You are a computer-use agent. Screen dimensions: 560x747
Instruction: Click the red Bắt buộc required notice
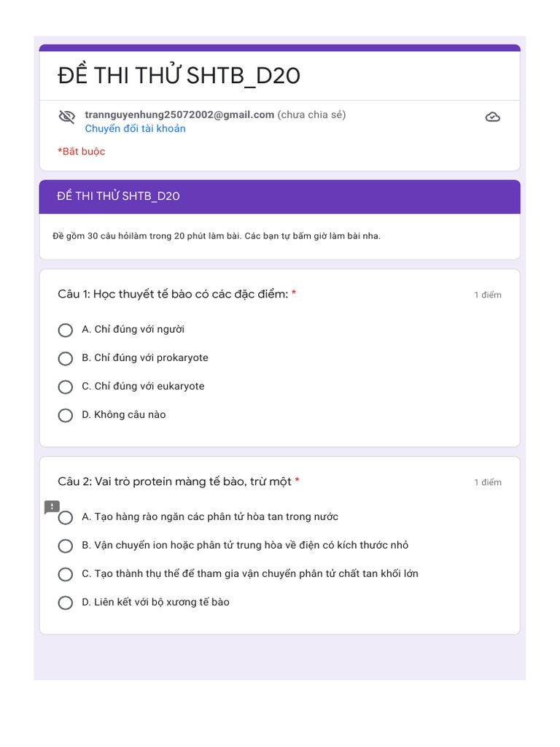[82, 152]
